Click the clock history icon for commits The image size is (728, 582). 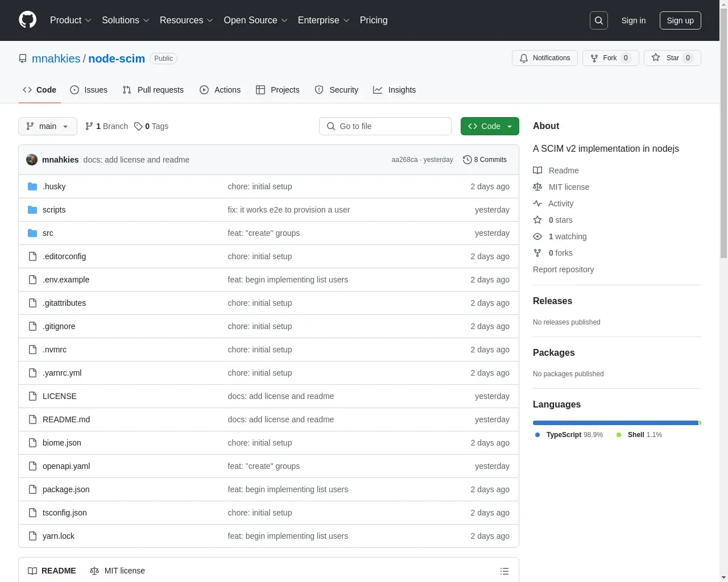(x=468, y=160)
